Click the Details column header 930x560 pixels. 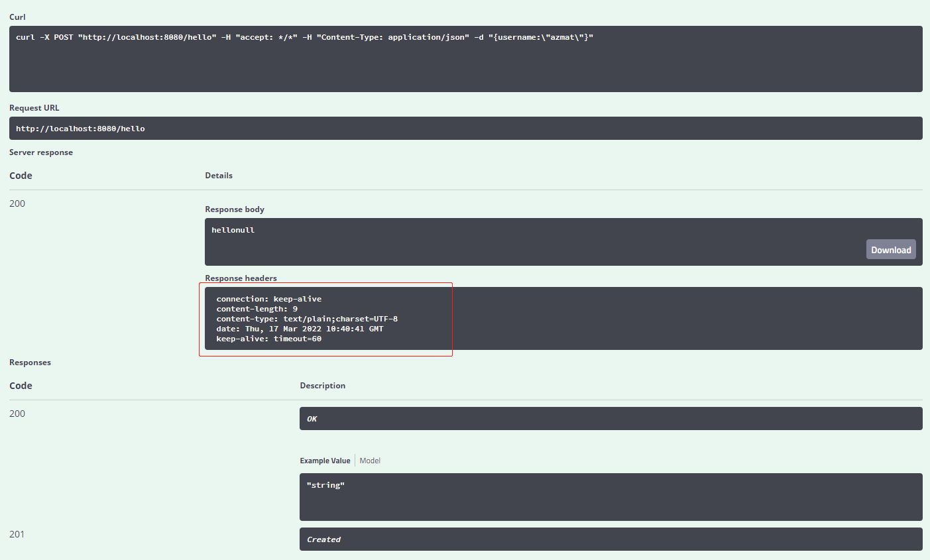(x=219, y=176)
